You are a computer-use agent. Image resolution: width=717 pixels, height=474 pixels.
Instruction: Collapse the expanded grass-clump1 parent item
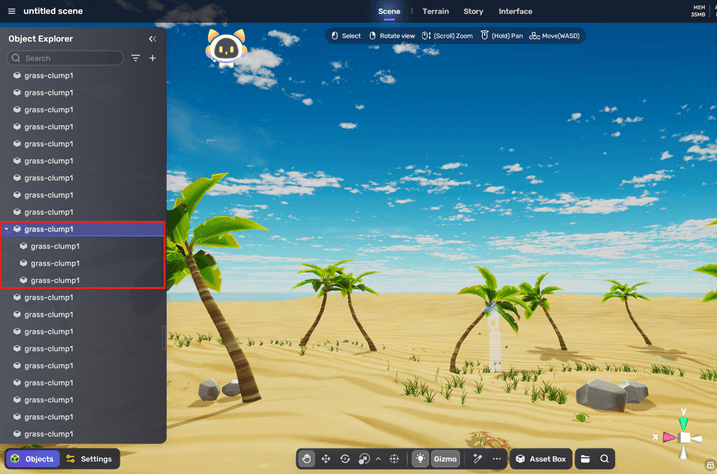coord(7,229)
